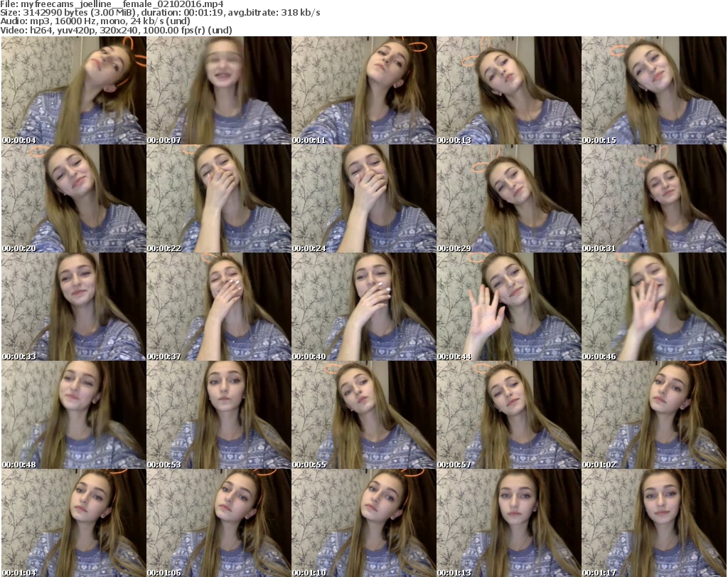Open the frame marked 00:00:24
This screenshot has height=577, width=728.
click(363, 198)
